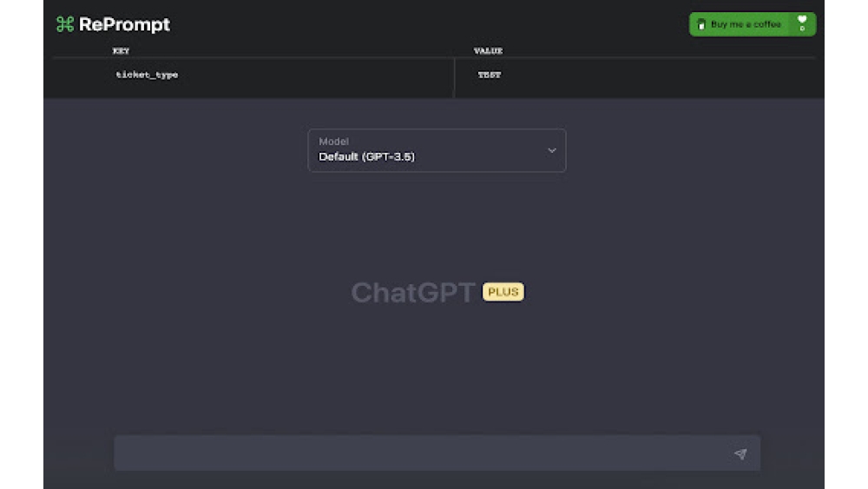Click the coffee cup icon in the green button
Image resolution: width=868 pixels, height=489 pixels.
[701, 24]
